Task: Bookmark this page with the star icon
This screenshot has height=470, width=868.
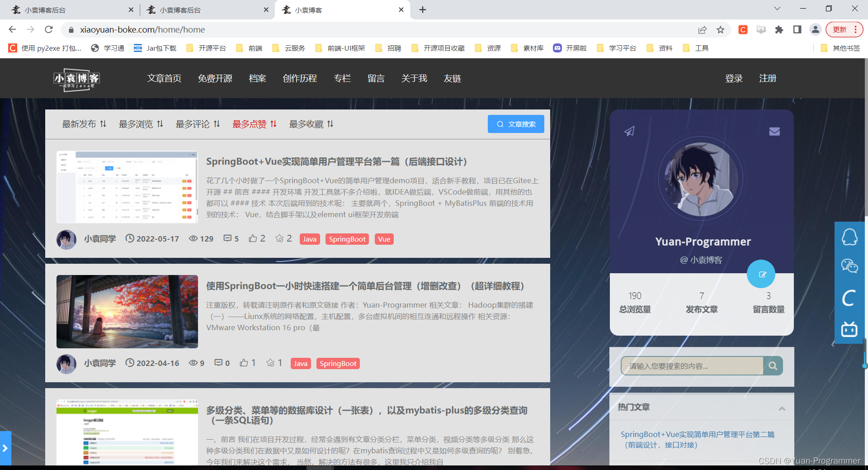Action: (x=721, y=30)
